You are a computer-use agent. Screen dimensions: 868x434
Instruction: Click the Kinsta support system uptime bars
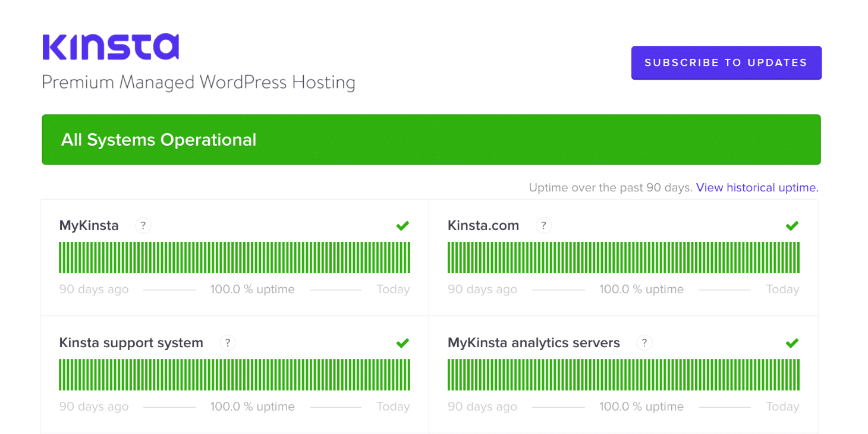[x=234, y=375]
